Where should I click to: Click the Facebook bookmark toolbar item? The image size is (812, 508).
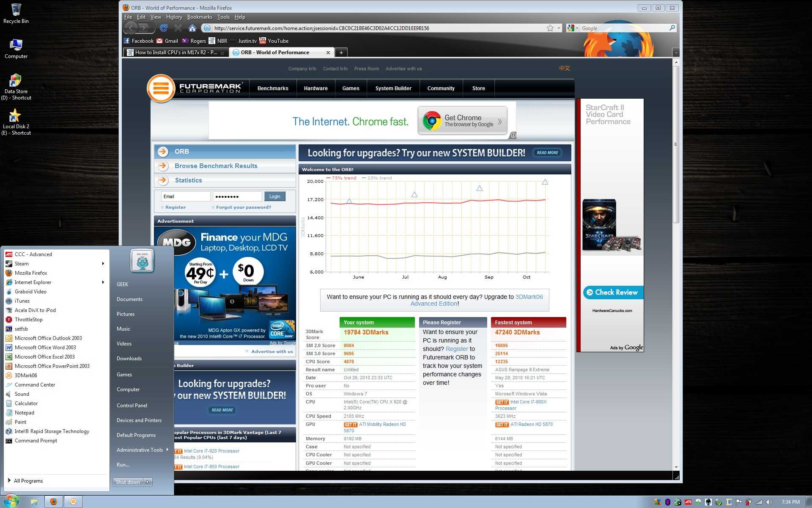(x=138, y=41)
